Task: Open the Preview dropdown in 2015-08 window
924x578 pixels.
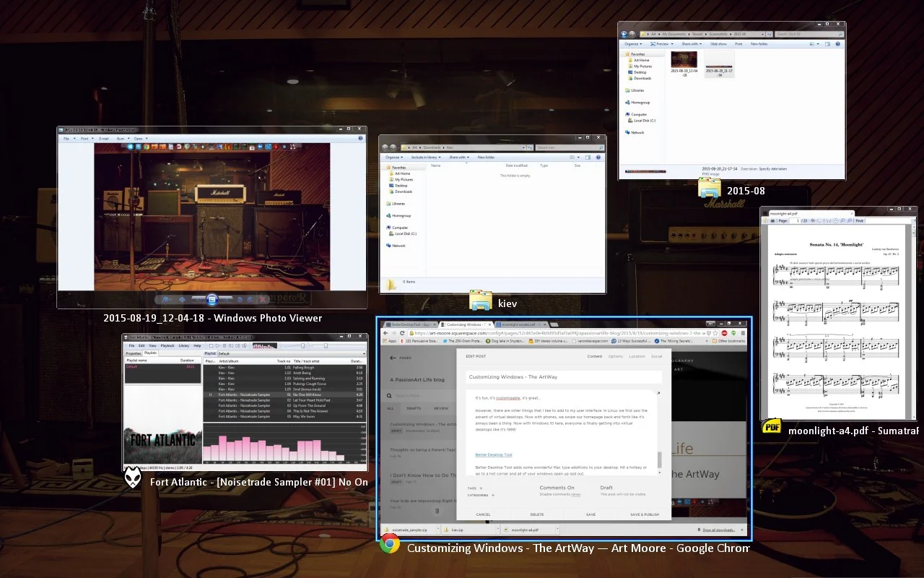Action: tap(662, 44)
